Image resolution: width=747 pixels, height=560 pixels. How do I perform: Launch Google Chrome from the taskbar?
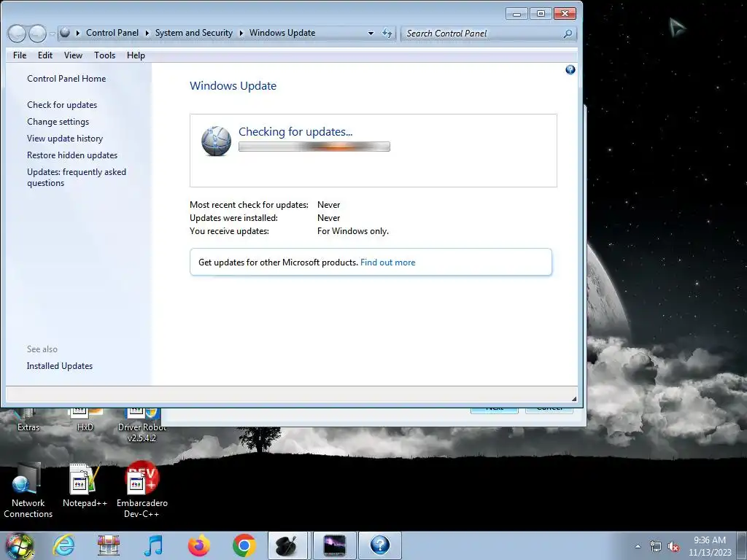[x=244, y=545]
